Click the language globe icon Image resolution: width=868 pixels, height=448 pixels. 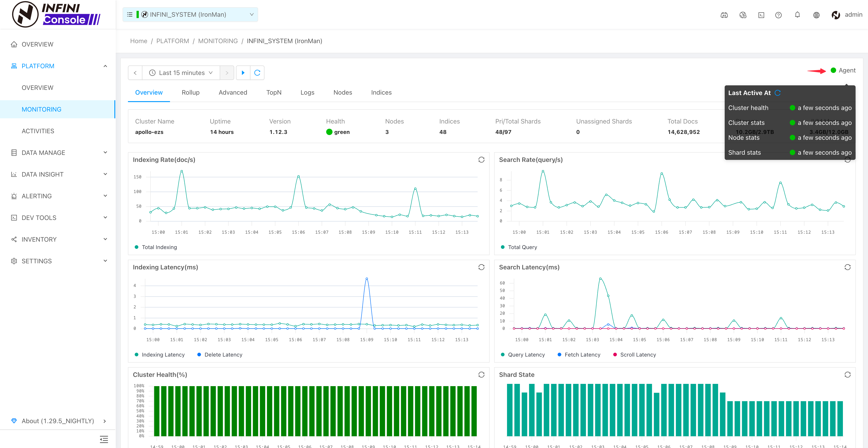tap(816, 15)
